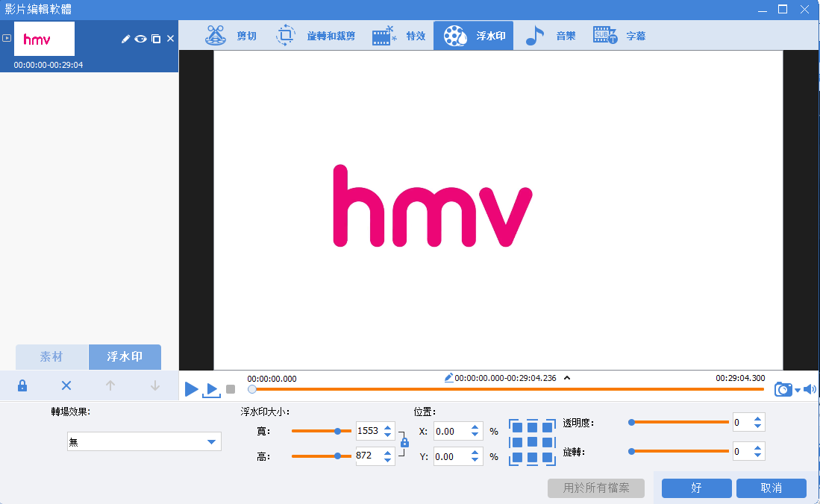Viewport: 820px width, 504px height.
Task: Select the hmv clip thumbnail
Action: point(45,39)
